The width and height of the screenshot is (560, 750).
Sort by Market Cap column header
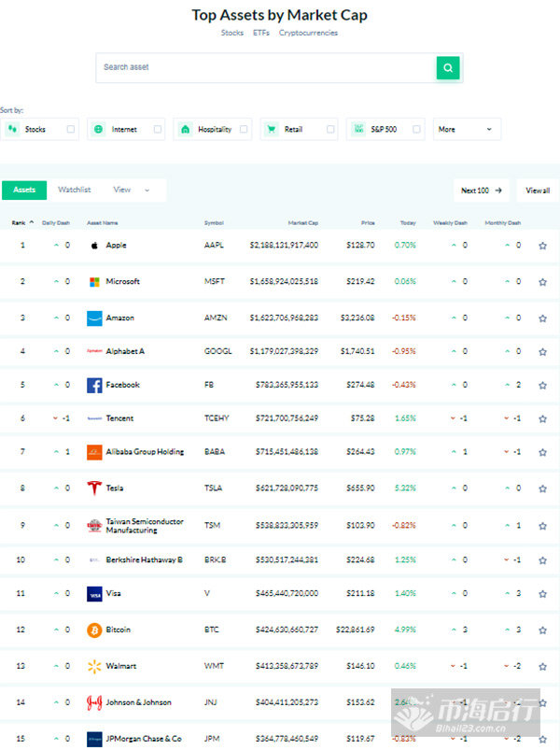[303, 223]
